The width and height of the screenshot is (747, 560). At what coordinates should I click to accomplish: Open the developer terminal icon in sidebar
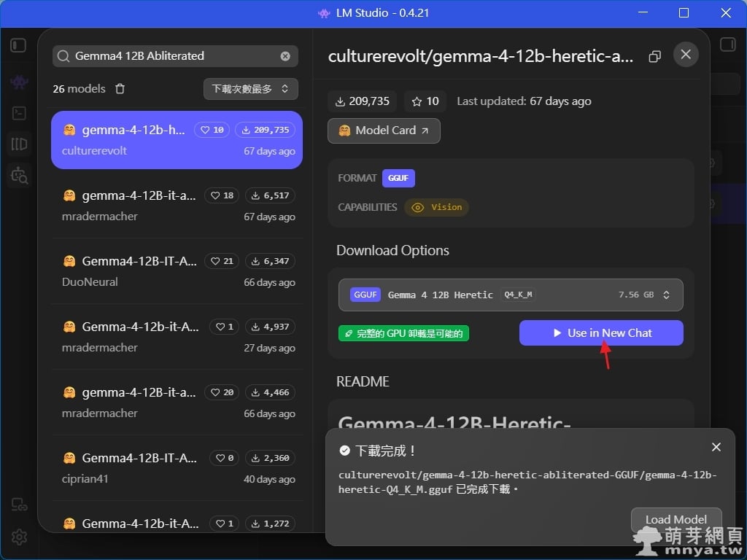(x=19, y=113)
